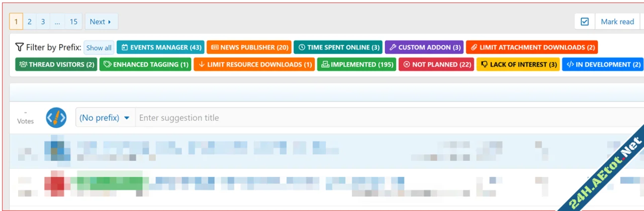Filter by Limit Resource Downloads prefix
644x211 pixels.
(254, 64)
